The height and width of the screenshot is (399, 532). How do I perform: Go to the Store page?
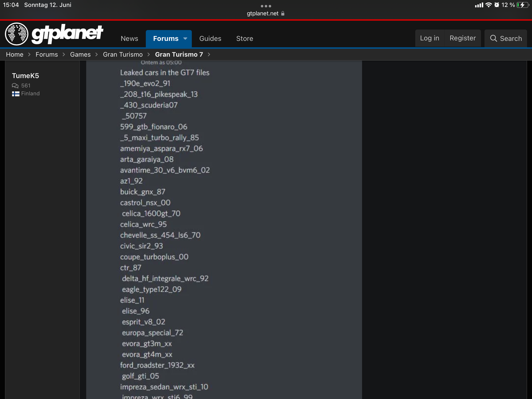(245, 39)
